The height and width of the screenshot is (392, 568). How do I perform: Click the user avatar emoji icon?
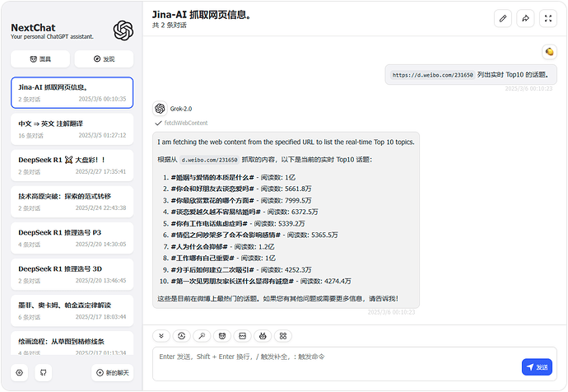pos(549,52)
